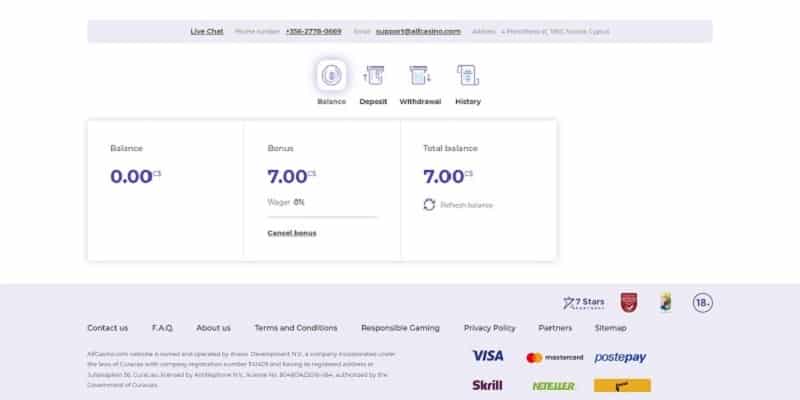Click the Neteller payment logo
Viewport: 800px width, 400px height.
point(553,385)
